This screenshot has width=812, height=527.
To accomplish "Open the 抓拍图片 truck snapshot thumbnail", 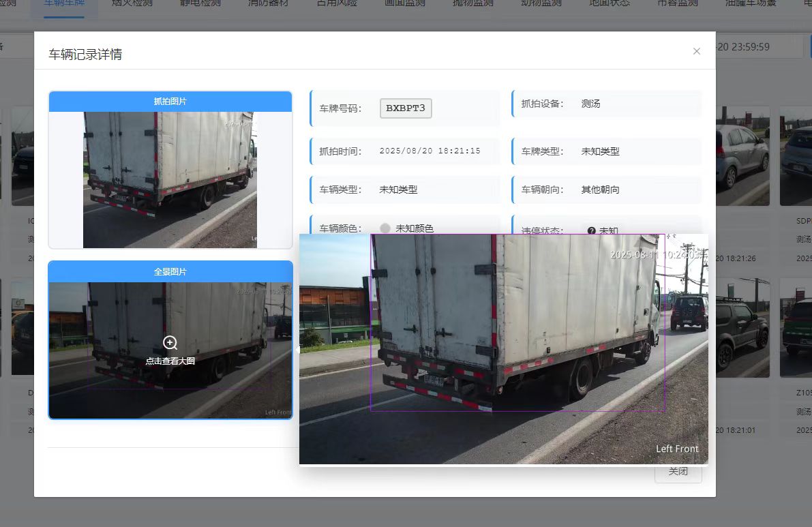I will coord(170,179).
